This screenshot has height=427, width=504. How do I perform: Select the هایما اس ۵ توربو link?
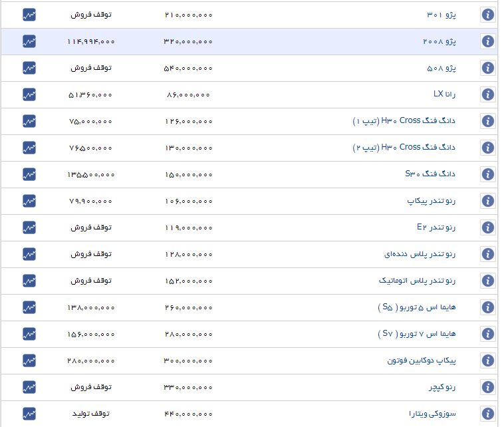click(x=412, y=307)
